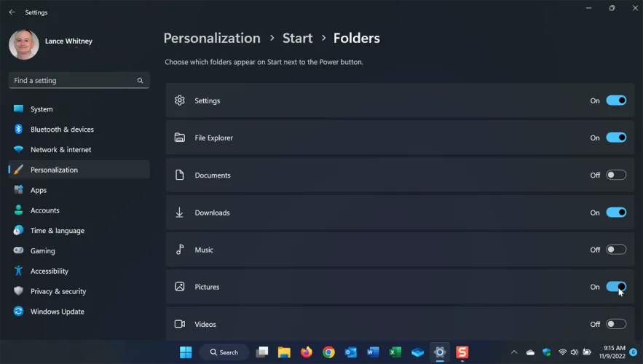
Task: Select Privacy & security in sidebar
Action: click(x=58, y=291)
